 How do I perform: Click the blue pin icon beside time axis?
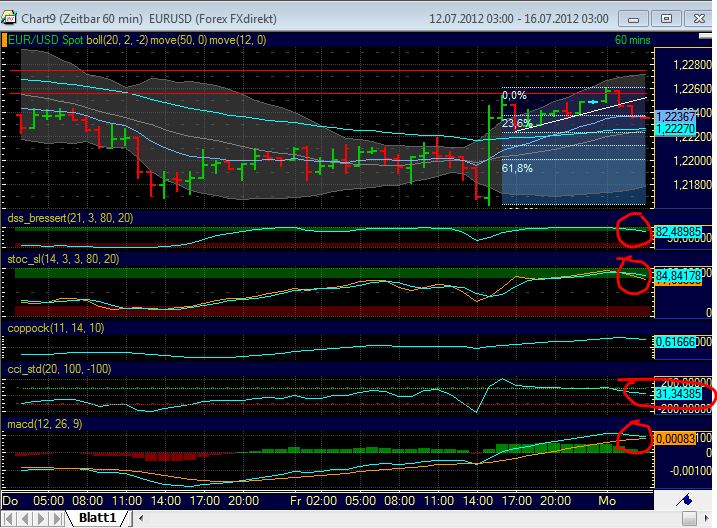coord(685,500)
